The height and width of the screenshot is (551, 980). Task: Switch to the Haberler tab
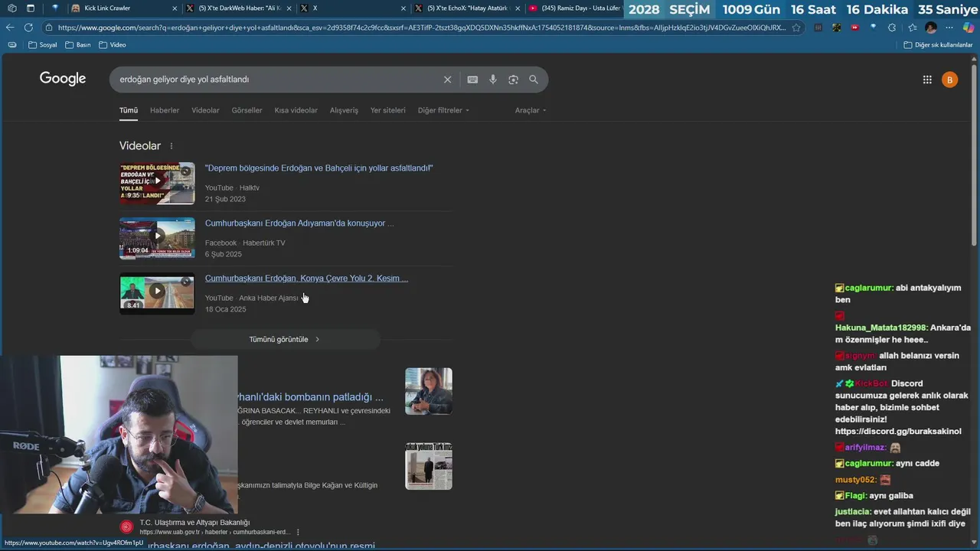click(165, 110)
